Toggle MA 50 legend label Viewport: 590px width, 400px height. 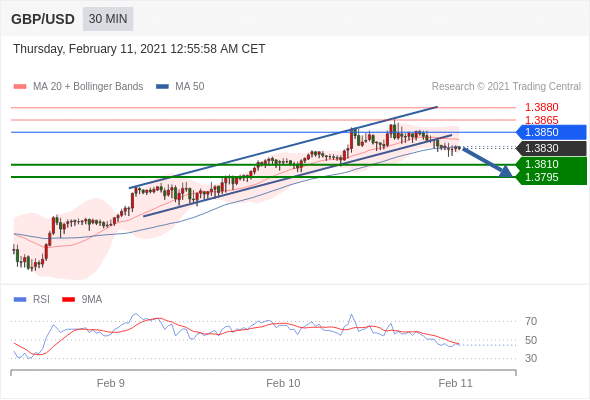click(x=190, y=87)
